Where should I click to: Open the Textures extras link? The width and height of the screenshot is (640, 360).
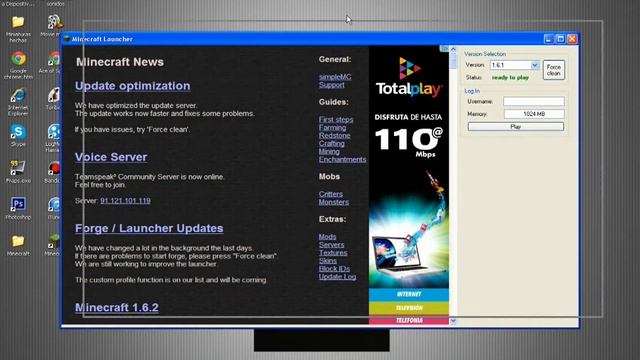333,253
